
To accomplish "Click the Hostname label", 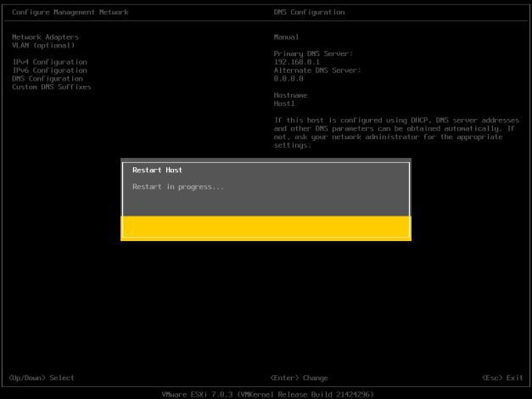I will click(x=290, y=95).
